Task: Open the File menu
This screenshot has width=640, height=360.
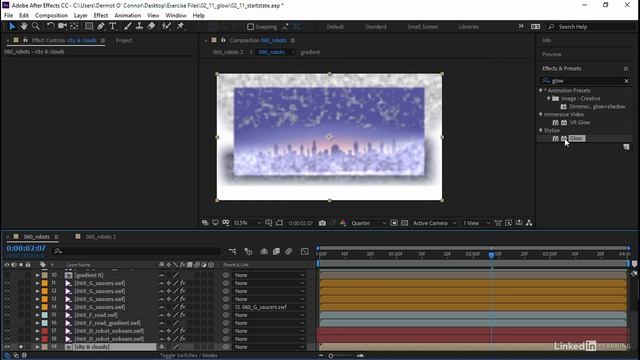Action: [x=8, y=16]
